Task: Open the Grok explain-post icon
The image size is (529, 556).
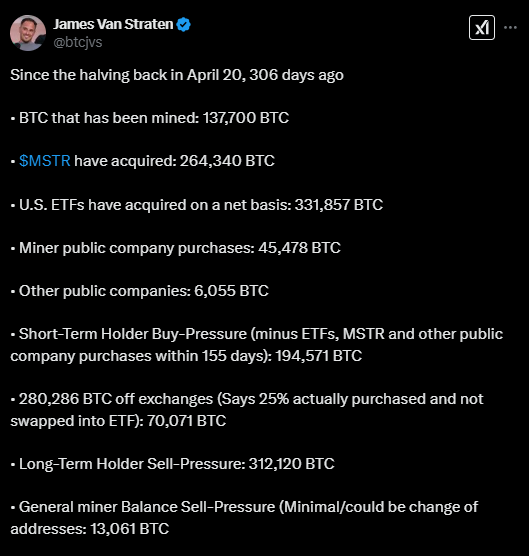Action: [481, 28]
